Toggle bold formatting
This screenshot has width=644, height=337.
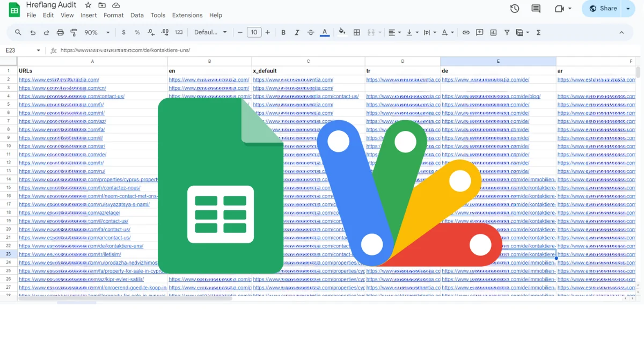click(x=283, y=32)
